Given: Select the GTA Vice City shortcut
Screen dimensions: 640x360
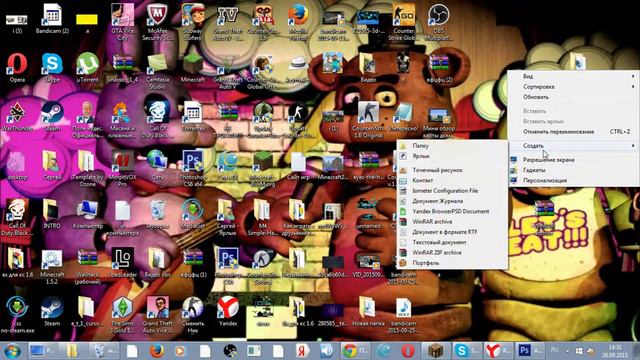Looking at the screenshot, I should click(x=122, y=22).
